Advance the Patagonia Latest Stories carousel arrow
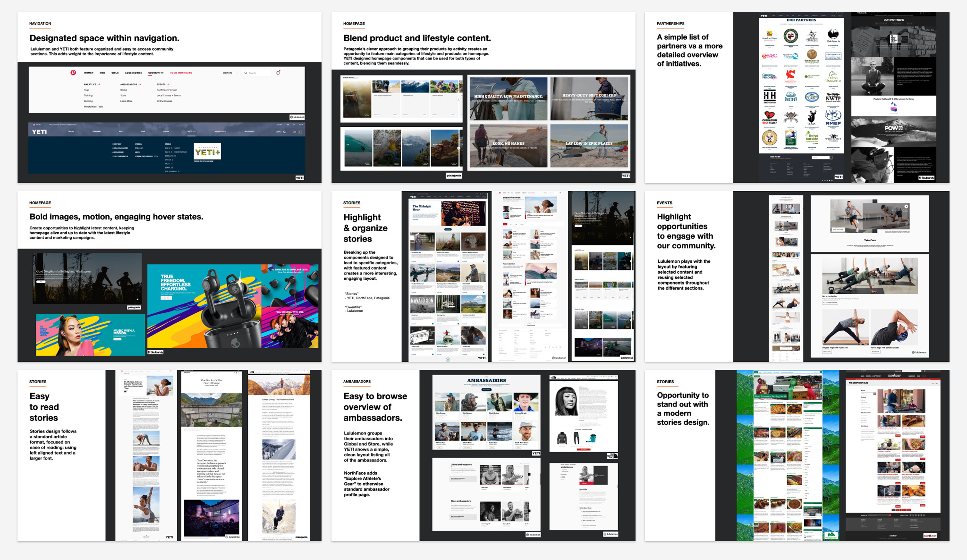Image resolution: width=967 pixels, height=560 pixels. (459, 99)
